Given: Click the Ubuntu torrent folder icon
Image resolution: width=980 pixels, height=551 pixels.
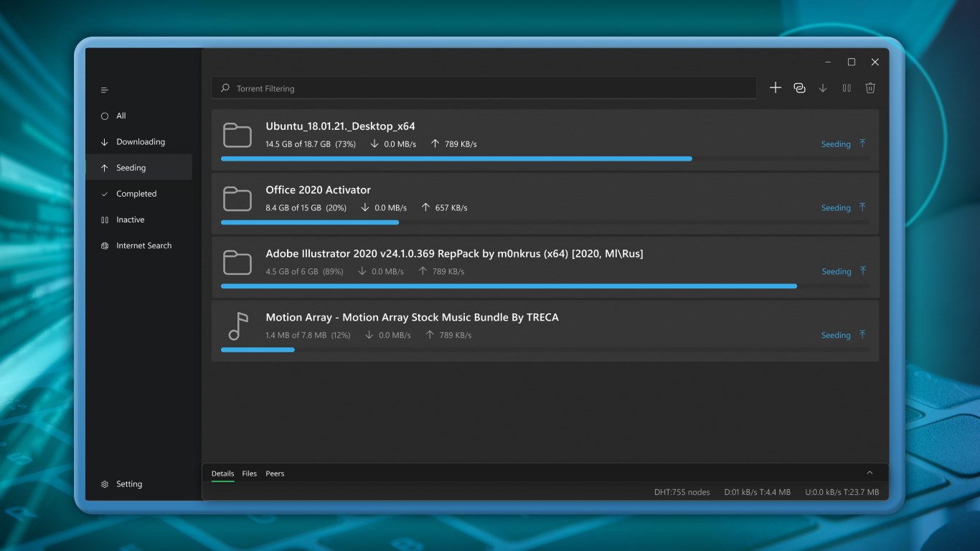Looking at the screenshot, I should pyautogui.click(x=237, y=136).
